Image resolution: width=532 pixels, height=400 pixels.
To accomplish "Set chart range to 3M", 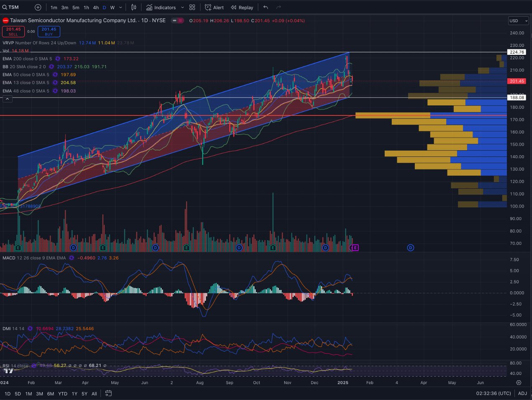I will click(39, 393).
